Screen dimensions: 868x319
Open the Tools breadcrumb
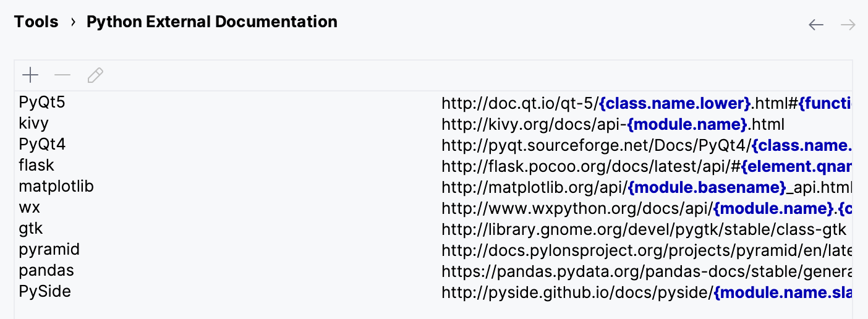[x=36, y=22]
